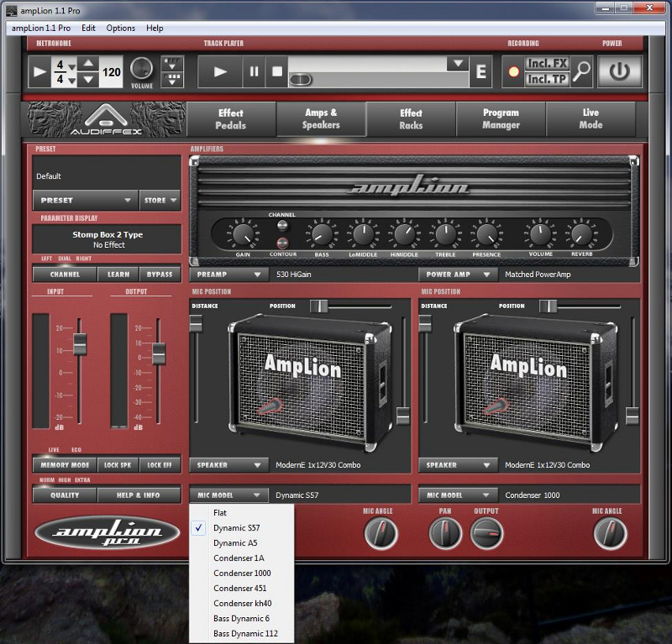This screenshot has height=644, width=672.
Task: Close the left MIC MODEL dropdown
Action: point(228,495)
